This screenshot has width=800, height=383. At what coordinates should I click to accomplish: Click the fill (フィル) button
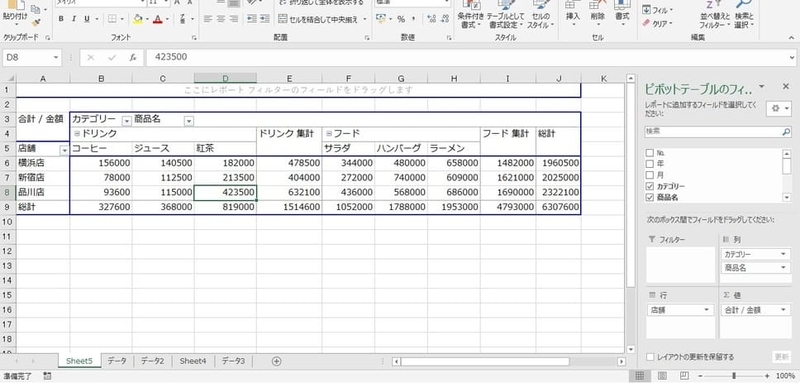click(657, 10)
